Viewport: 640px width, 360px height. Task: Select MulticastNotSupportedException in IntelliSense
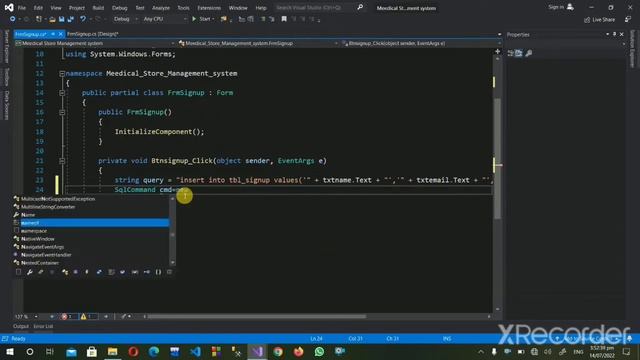pos(58,199)
